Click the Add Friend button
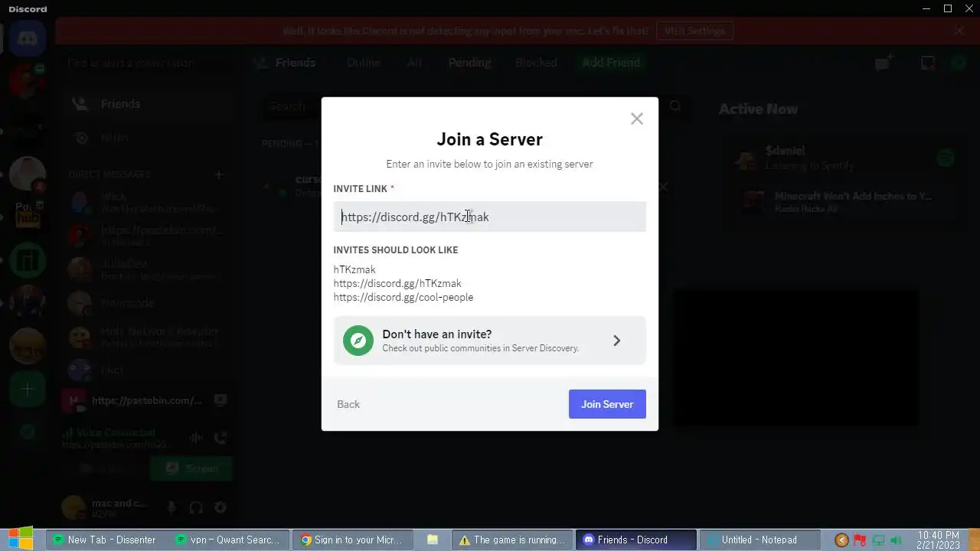 tap(611, 63)
